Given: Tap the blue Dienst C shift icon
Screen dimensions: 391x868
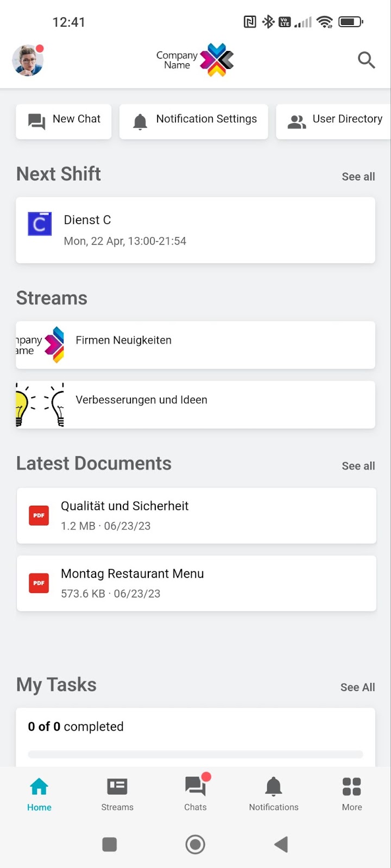Looking at the screenshot, I should pos(40,224).
